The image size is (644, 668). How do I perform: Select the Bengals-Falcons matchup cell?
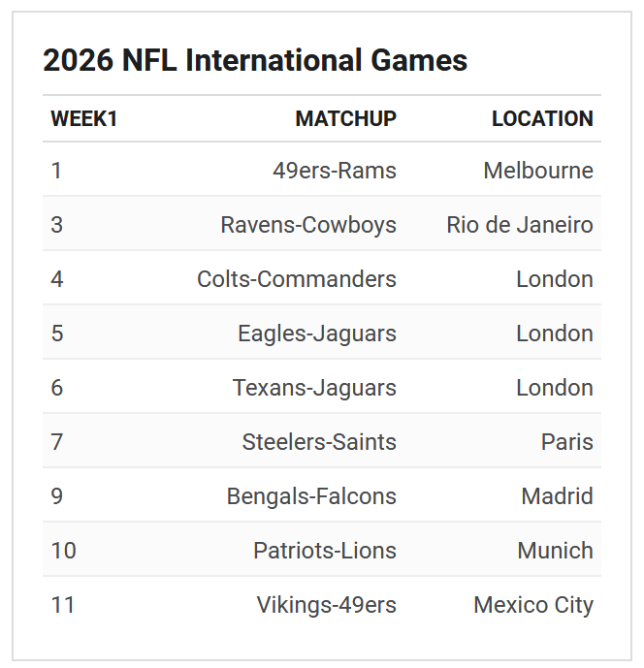coord(311,495)
